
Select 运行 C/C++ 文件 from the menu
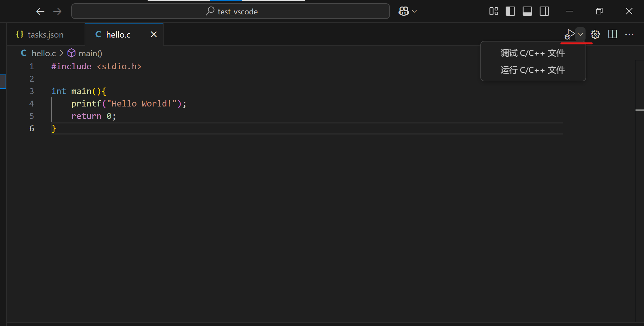(533, 70)
